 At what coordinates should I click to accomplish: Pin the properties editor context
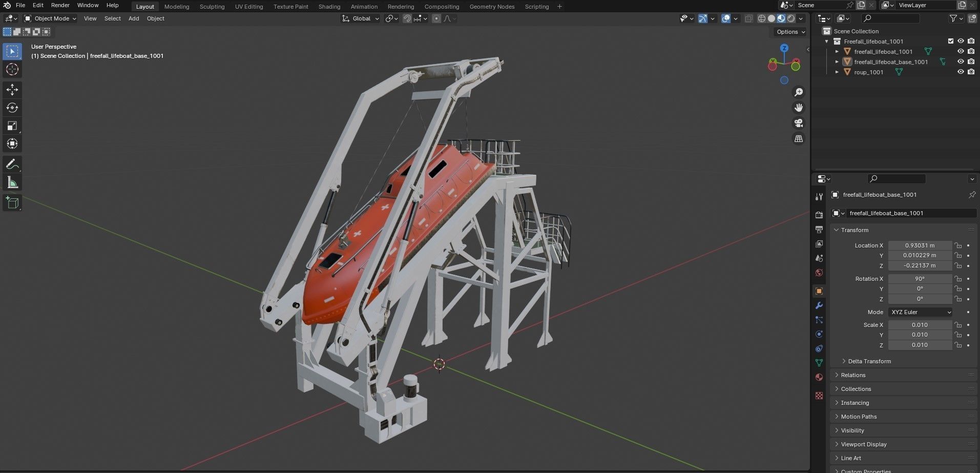(971, 195)
